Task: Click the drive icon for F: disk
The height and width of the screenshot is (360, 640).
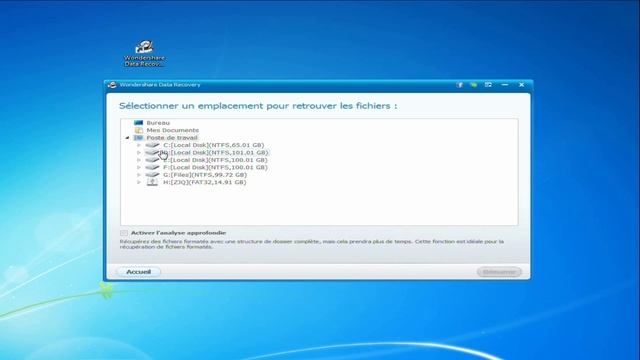Action: 152,167
